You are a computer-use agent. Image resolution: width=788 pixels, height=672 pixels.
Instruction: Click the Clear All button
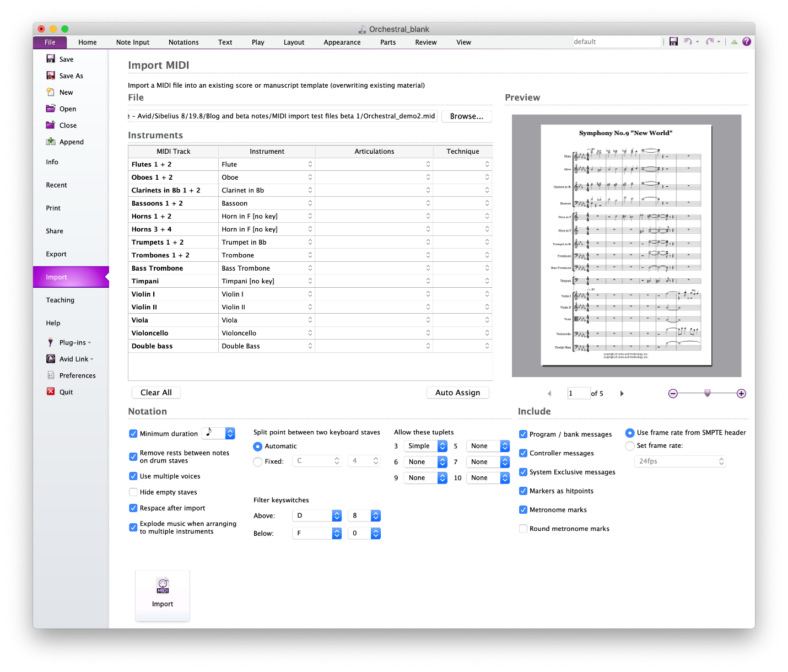pyautogui.click(x=156, y=392)
